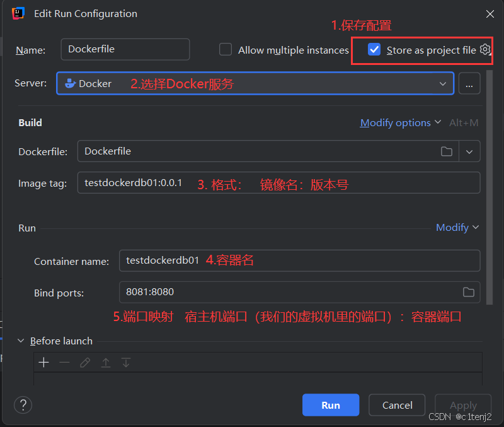Click the Apply button
The image size is (504, 427).
[463, 405]
